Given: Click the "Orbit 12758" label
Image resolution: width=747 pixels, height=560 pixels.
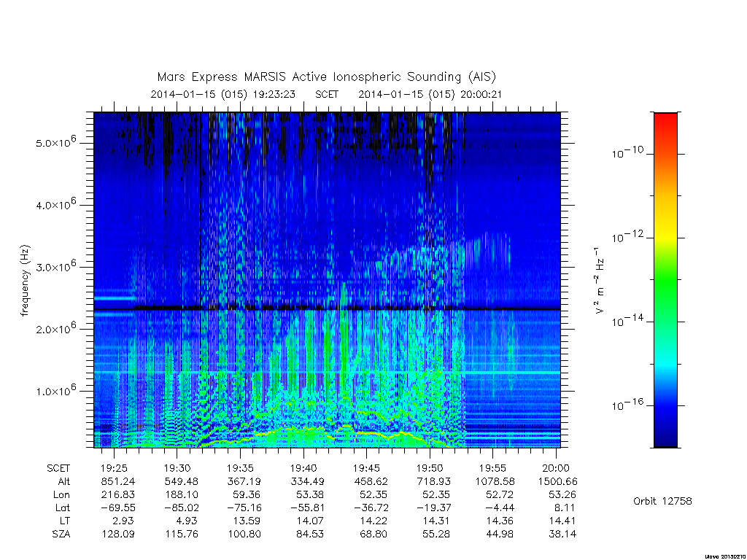Looking at the screenshot, I should pos(662,501).
